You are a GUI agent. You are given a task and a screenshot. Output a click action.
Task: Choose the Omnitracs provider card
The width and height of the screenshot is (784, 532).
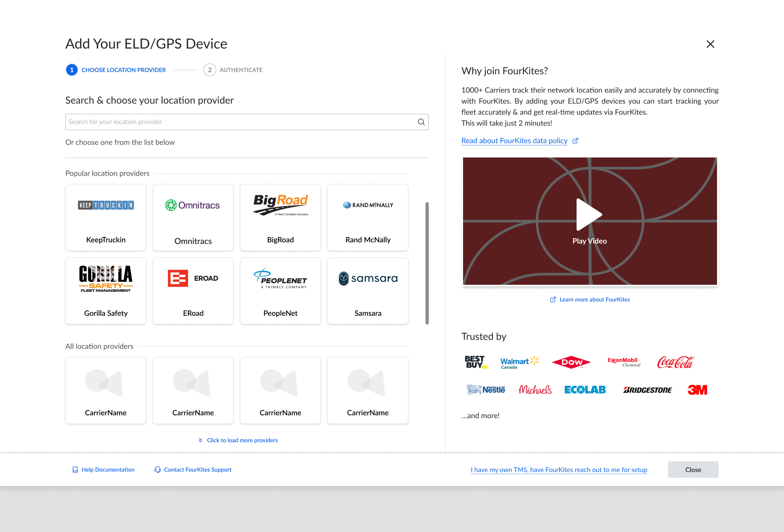tap(193, 217)
